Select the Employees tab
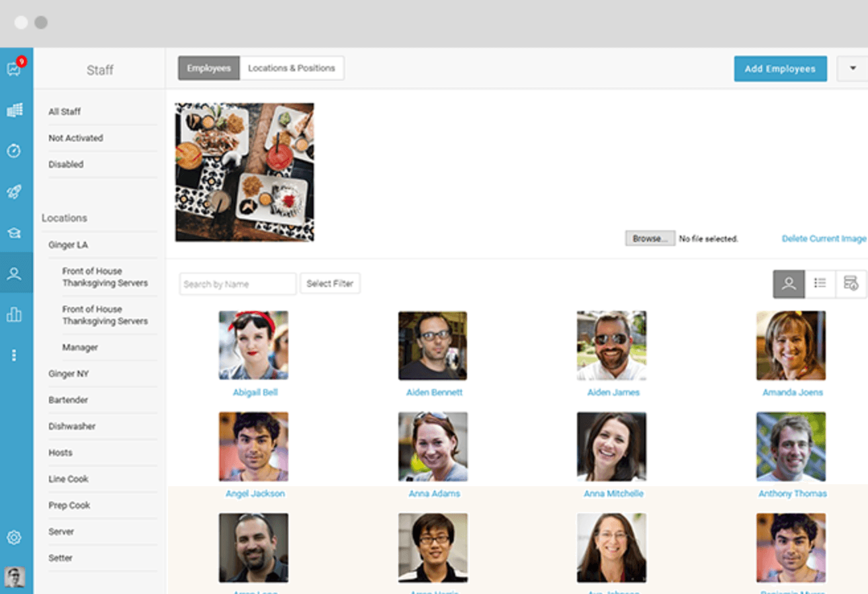The image size is (868, 594). point(209,68)
